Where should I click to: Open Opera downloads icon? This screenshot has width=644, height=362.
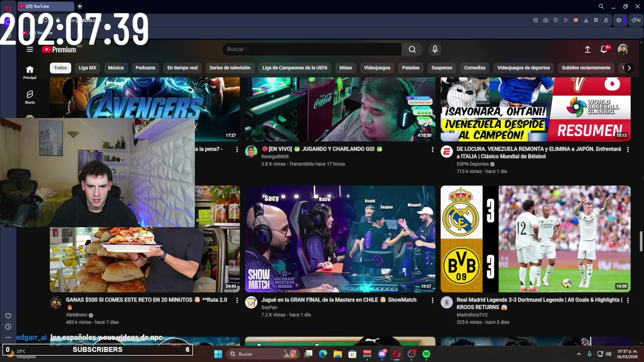coord(586,20)
